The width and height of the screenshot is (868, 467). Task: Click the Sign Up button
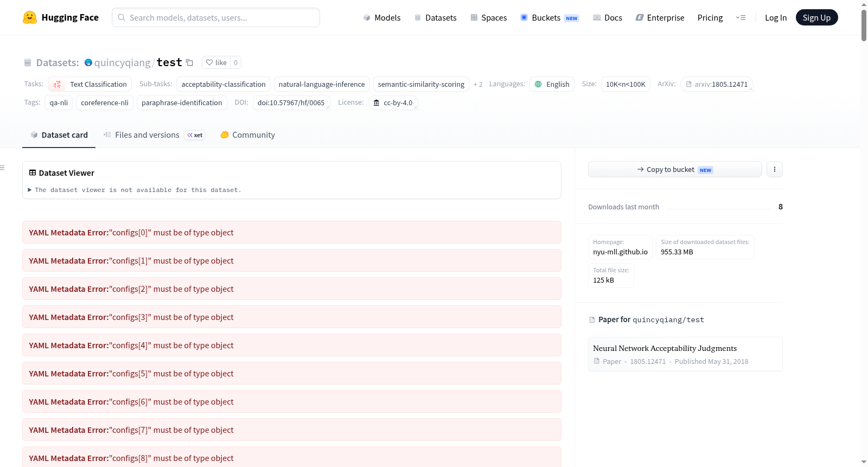click(x=816, y=17)
